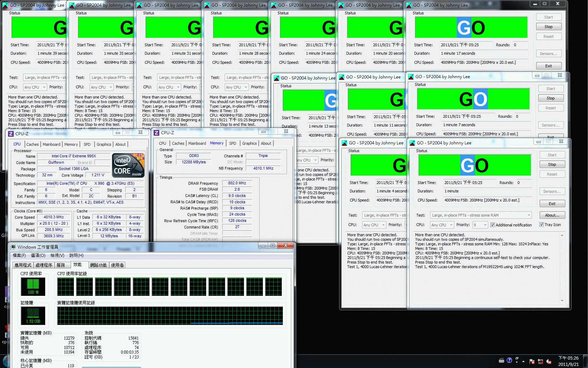Click Exit in the SP2004 window with Duration 1 minute 17 seconds
Image resolution: width=588 pixels, height=368 pixels.
pos(548,66)
